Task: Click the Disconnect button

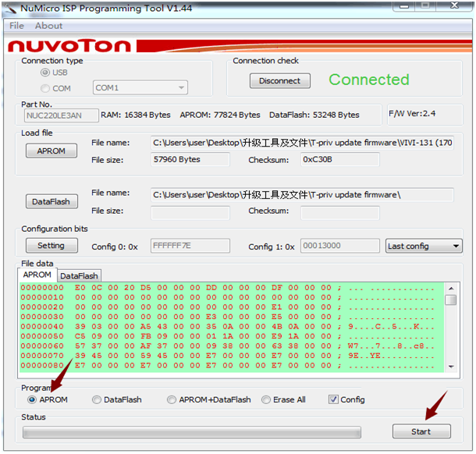Action: click(x=280, y=81)
